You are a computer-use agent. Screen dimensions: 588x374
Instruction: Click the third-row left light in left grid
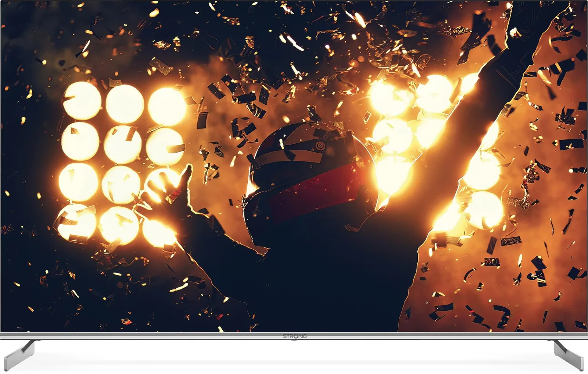78,182
